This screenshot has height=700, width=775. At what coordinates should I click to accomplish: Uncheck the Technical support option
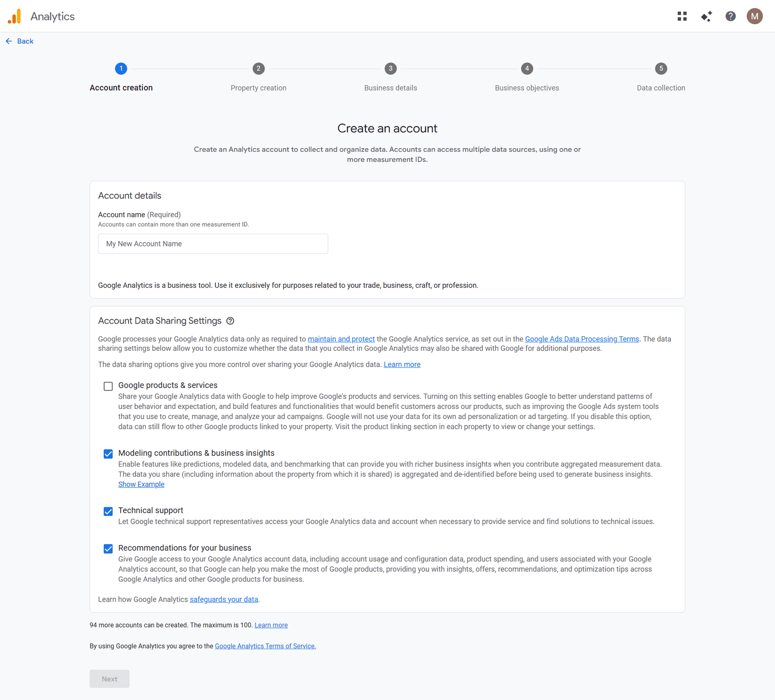tap(108, 511)
